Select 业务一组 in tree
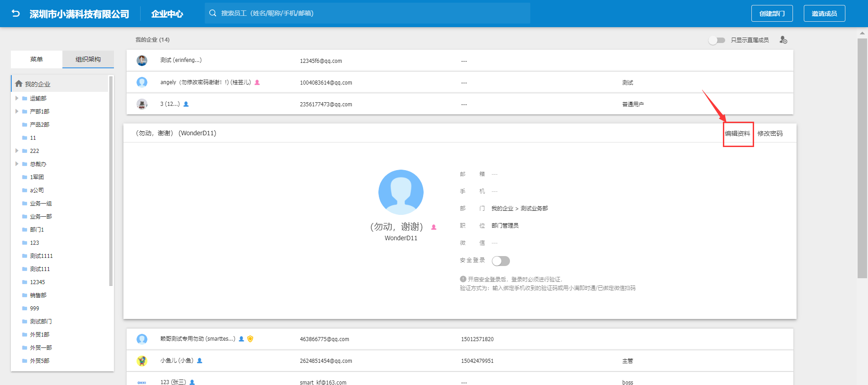868x385 pixels. (x=41, y=203)
